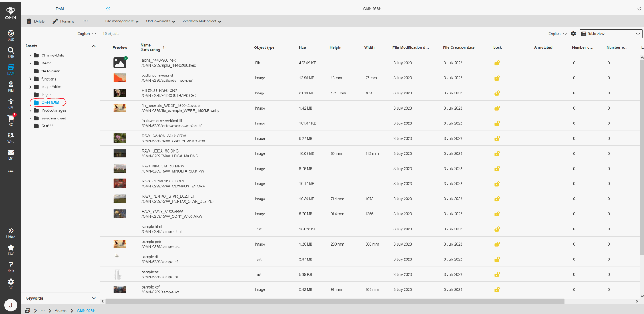Image resolution: width=644 pixels, height=314 pixels.
Task: Open the Table view dropdown
Action: coord(611,34)
